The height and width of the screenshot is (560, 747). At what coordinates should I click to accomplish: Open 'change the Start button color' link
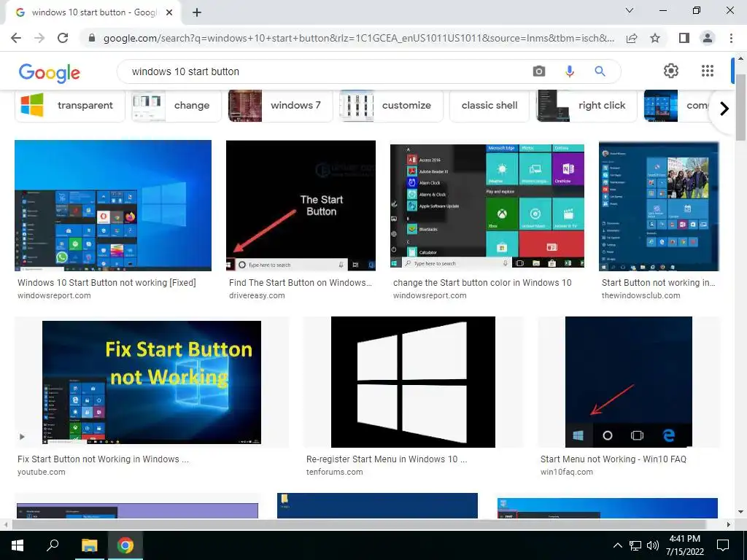[x=482, y=282]
